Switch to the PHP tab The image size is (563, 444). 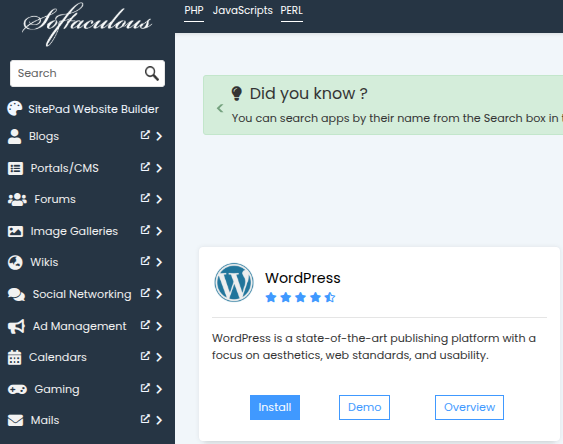(x=194, y=11)
